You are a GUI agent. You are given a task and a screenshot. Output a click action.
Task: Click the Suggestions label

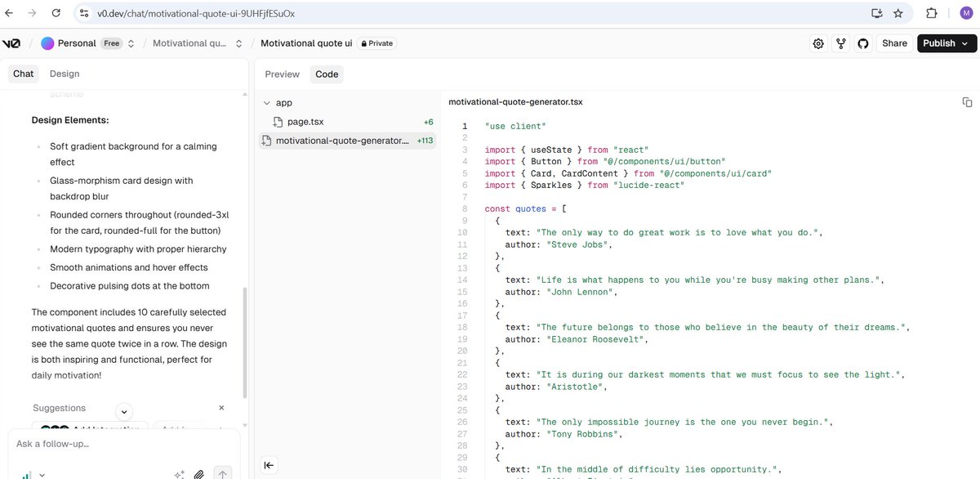click(x=59, y=408)
